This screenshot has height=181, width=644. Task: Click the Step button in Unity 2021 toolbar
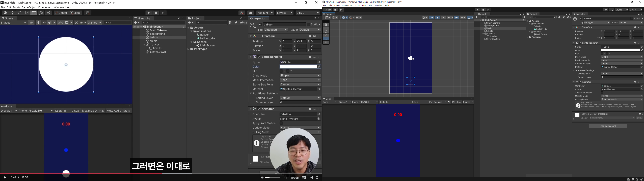pos(489,10)
